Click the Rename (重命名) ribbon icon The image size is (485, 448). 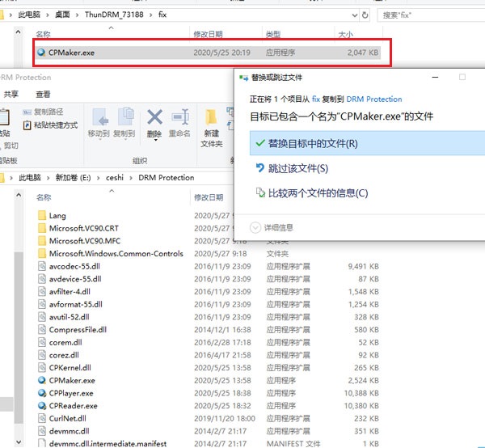(180, 121)
